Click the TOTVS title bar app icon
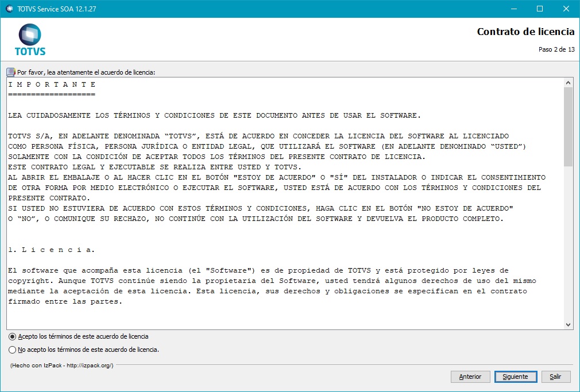The width and height of the screenshot is (580, 392). click(9, 9)
